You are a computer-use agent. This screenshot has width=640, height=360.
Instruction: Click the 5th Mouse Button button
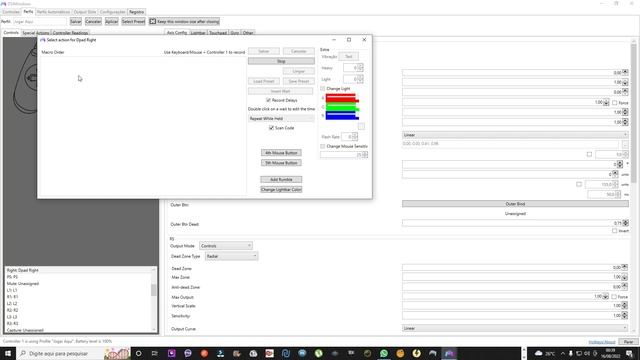(x=281, y=163)
